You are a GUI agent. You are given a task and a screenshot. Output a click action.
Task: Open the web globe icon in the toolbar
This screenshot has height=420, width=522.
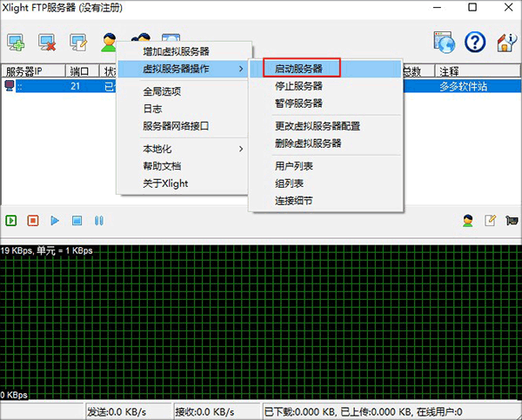pyautogui.click(x=444, y=43)
